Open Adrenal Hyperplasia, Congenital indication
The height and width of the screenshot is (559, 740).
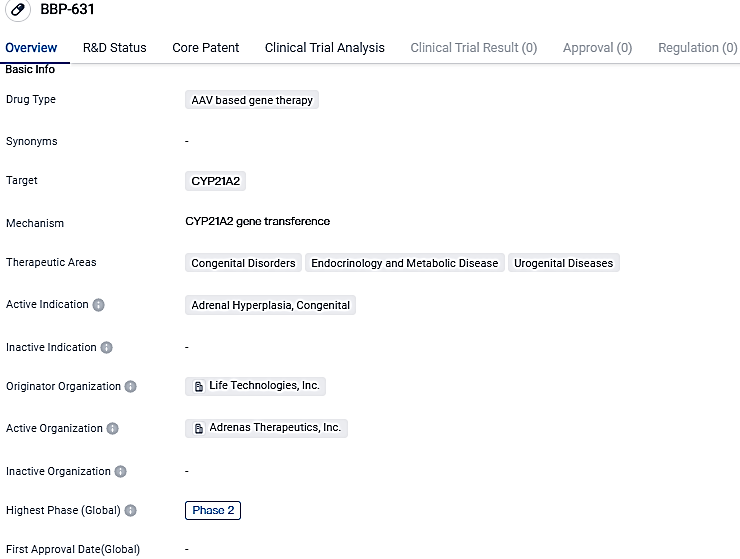pos(270,305)
